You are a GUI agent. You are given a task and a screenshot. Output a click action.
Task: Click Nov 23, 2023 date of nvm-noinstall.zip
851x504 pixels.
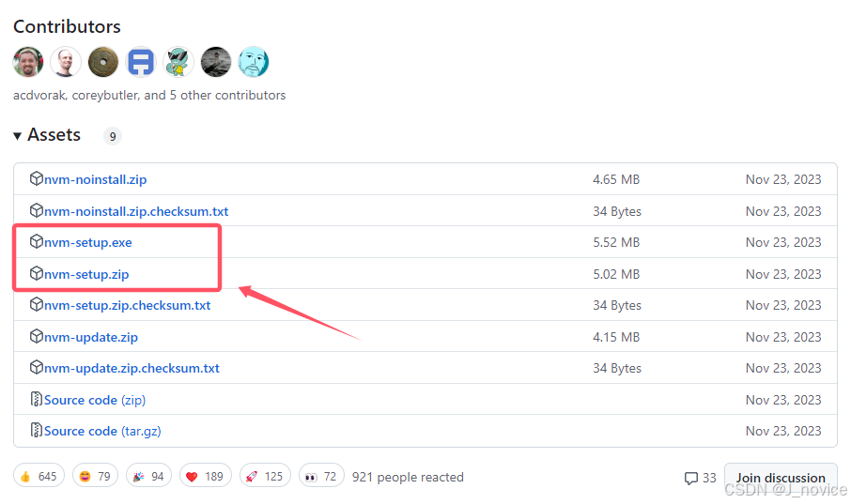tap(783, 179)
